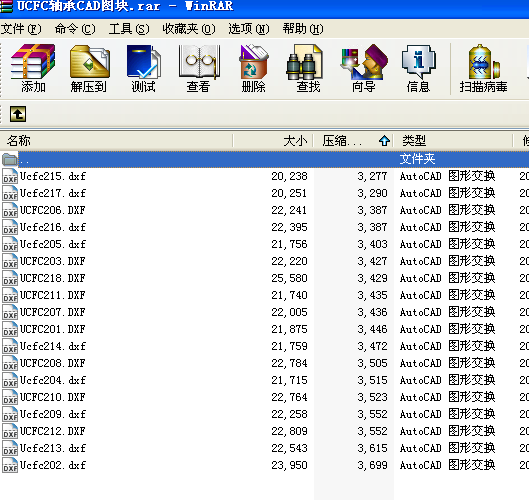Image resolution: width=529 pixels, height=500 pixels.
Task: Click size value 25,580
Action: 289,278
